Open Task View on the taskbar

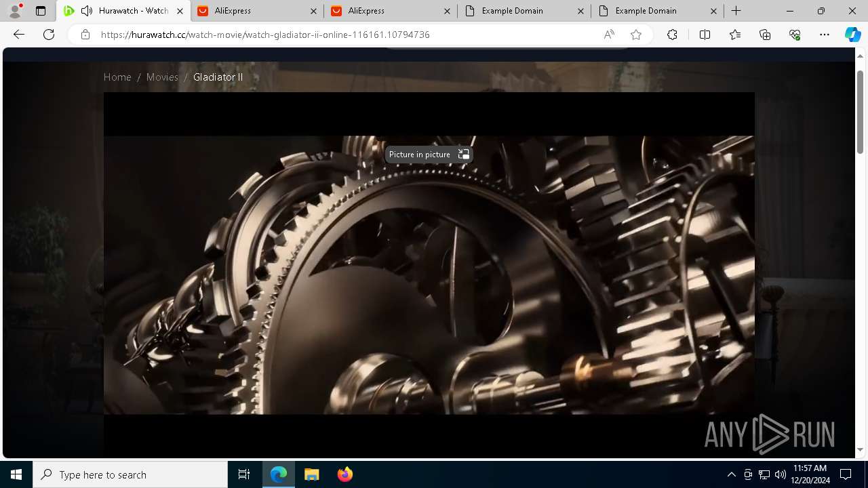(244, 474)
